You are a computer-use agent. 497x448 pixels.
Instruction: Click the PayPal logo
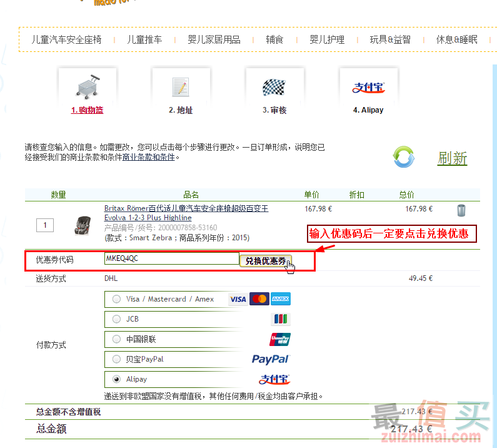(x=270, y=359)
